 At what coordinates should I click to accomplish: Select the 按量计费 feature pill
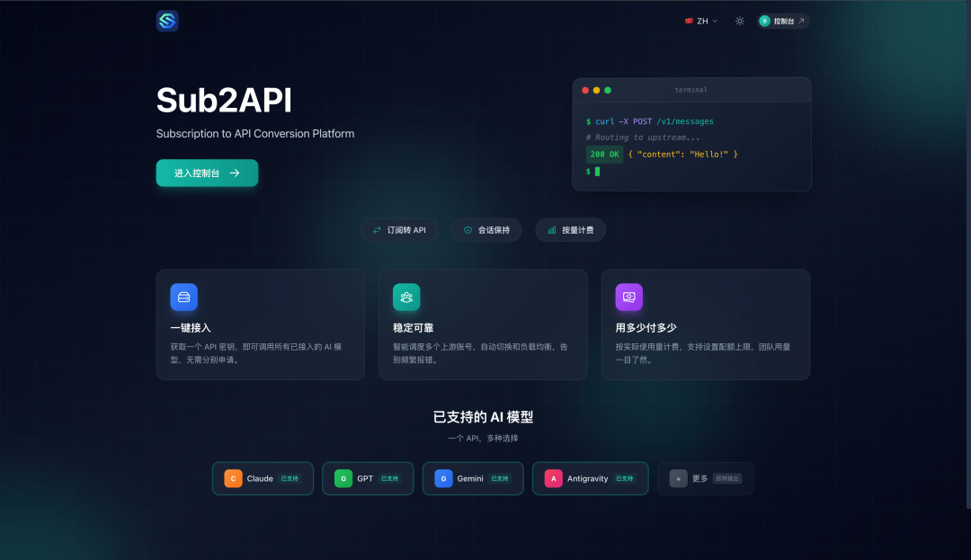(x=570, y=230)
